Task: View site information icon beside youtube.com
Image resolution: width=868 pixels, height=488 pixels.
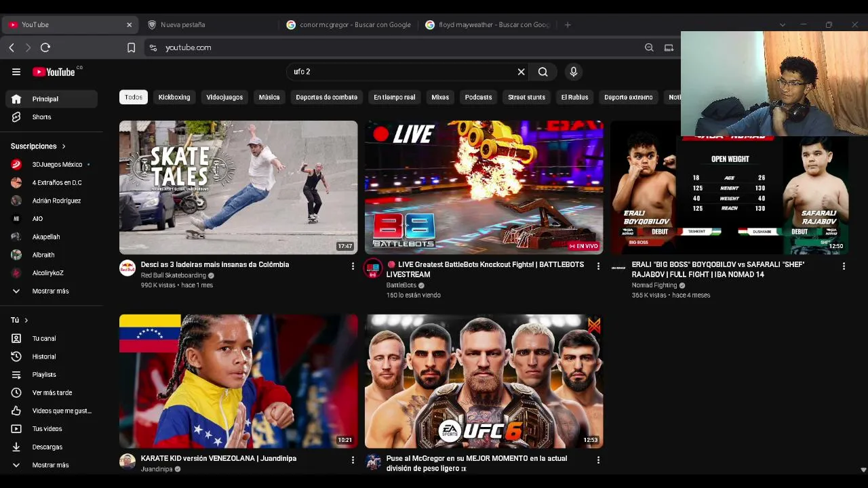Action: 153,47
